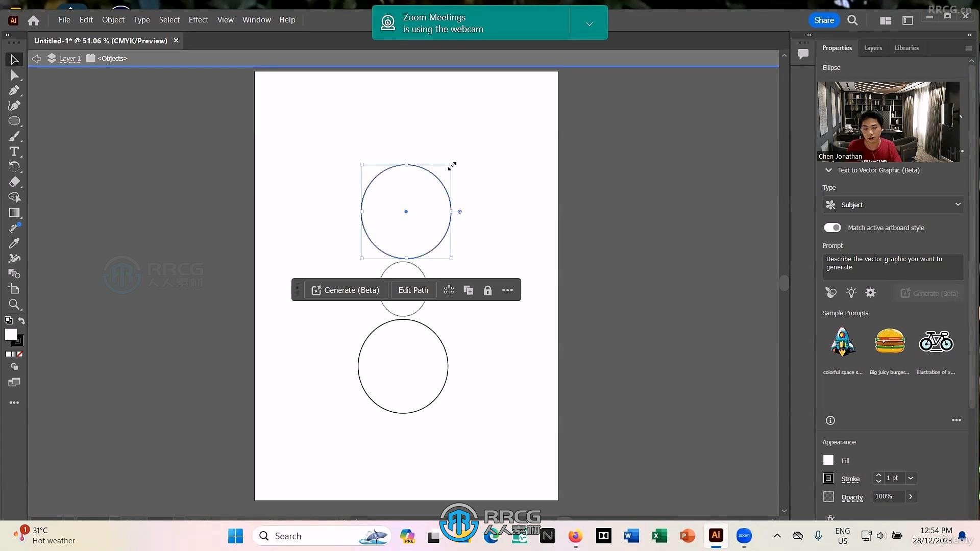The width and height of the screenshot is (980, 551).
Task: Click the Gradient tool icon
Action: (x=14, y=213)
